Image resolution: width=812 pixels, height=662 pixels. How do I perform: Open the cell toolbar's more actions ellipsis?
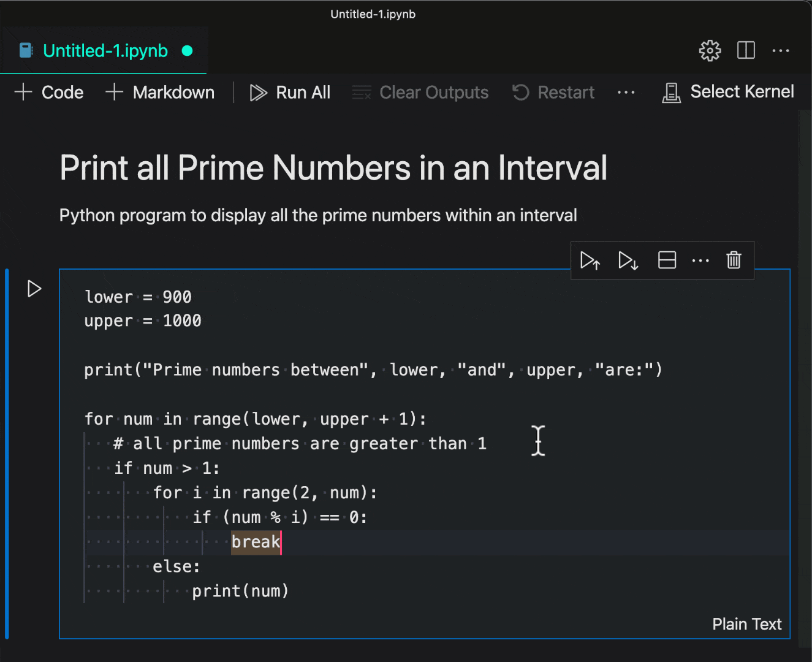700,261
